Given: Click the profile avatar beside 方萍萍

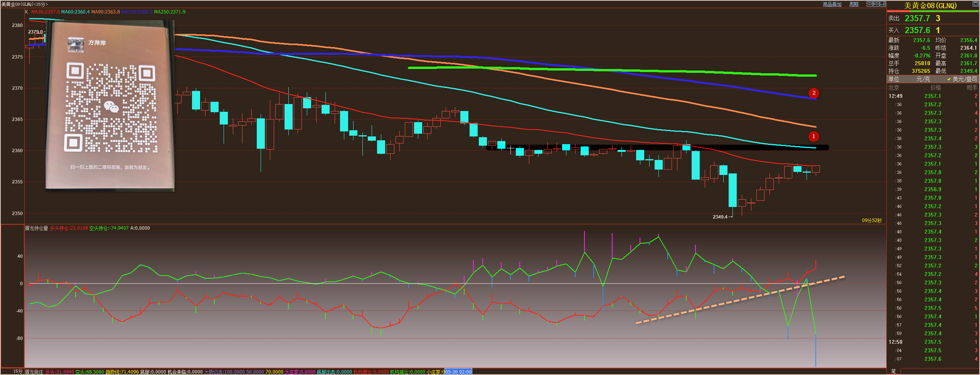Looking at the screenshot, I should (76, 44).
